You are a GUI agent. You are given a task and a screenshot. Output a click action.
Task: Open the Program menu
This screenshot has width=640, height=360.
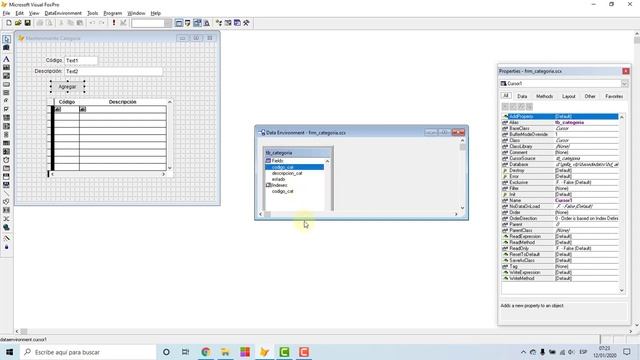tap(113, 13)
